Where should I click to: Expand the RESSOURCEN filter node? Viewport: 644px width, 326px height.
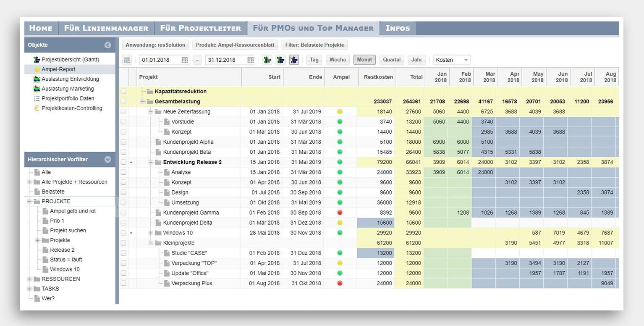[x=29, y=279]
